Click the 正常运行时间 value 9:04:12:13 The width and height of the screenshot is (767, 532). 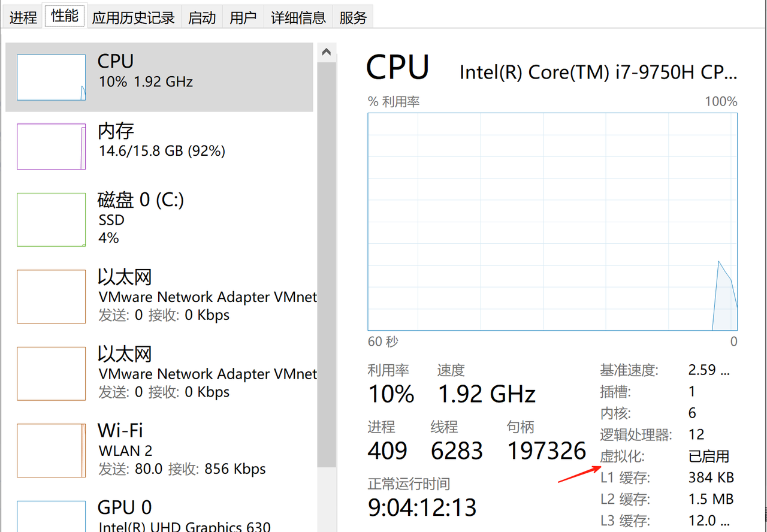(x=422, y=508)
